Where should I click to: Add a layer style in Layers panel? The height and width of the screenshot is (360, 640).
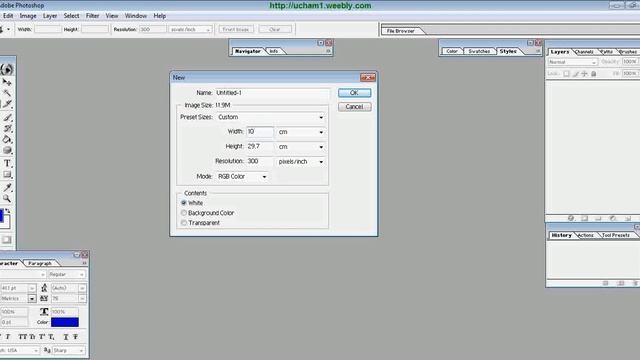coord(571,218)
